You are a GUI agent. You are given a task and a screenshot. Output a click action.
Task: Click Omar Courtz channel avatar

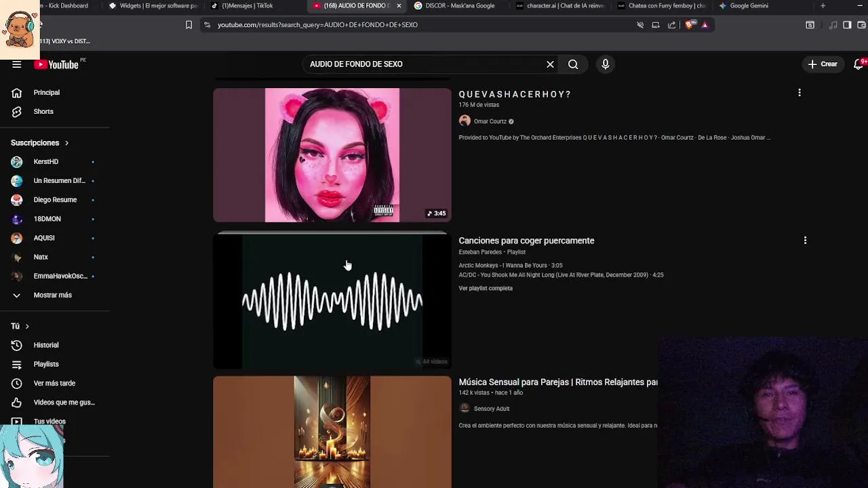pos(465,121)
